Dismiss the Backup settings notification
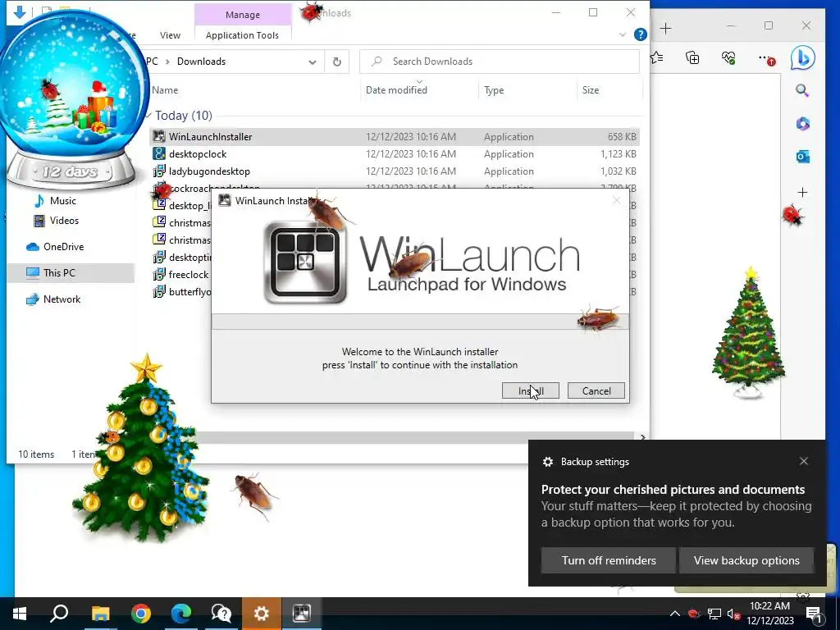840x630 pixels. (804, 461)
